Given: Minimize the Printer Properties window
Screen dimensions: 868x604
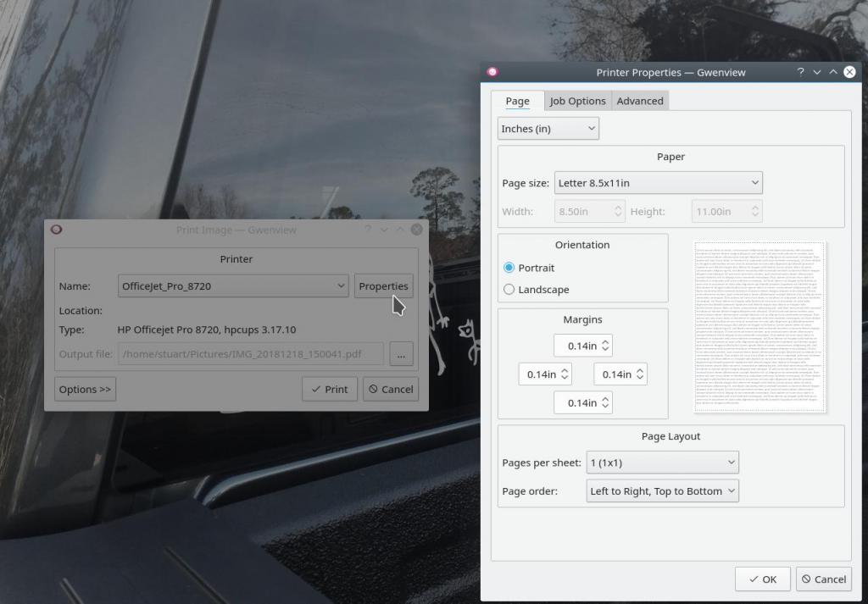Looking at the screenshot, I should [817, 72].
